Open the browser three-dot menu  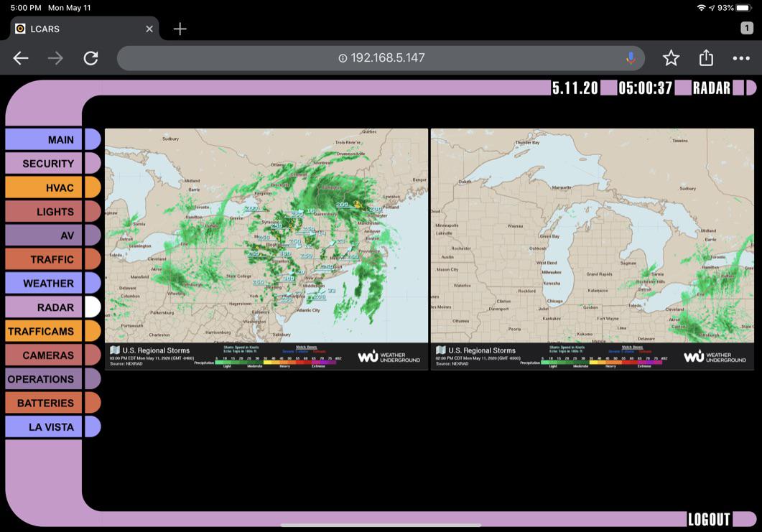click(x=741, y=58)
